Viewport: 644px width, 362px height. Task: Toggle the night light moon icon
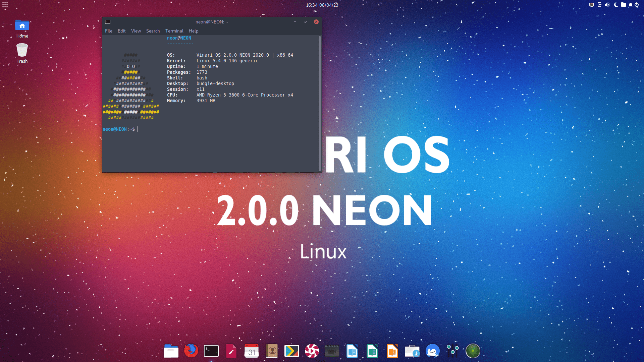tap(616, 5)
